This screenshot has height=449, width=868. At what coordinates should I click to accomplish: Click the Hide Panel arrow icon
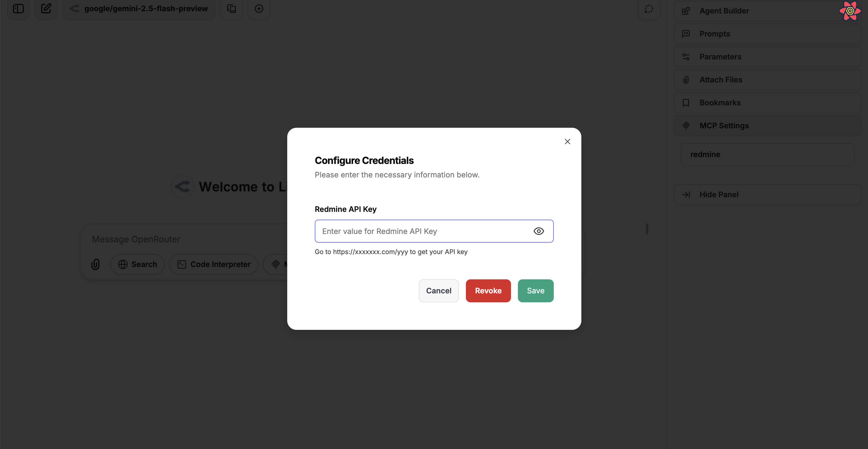[686, 194]
